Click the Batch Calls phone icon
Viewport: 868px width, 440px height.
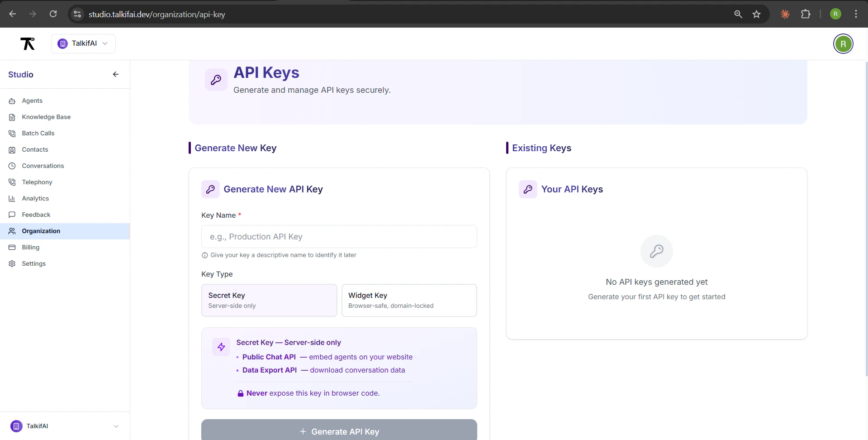(x=12, y=133)
